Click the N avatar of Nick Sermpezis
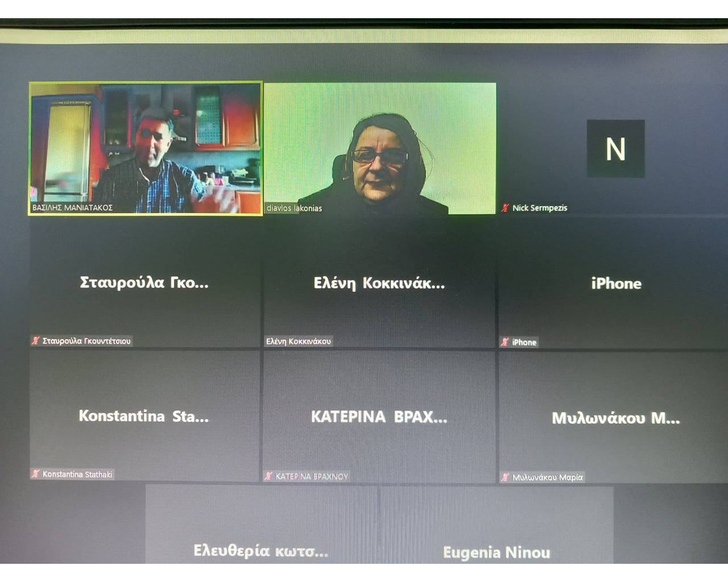 pyautogui.click(x=615, y=149)
